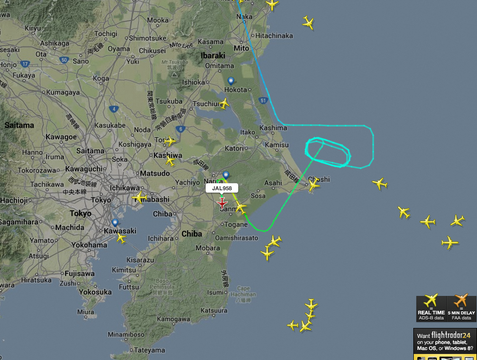Viewport: 477px width, 360px height.
Task: Click the route 6 shield near Noda
Action: (x=180, y=129)
